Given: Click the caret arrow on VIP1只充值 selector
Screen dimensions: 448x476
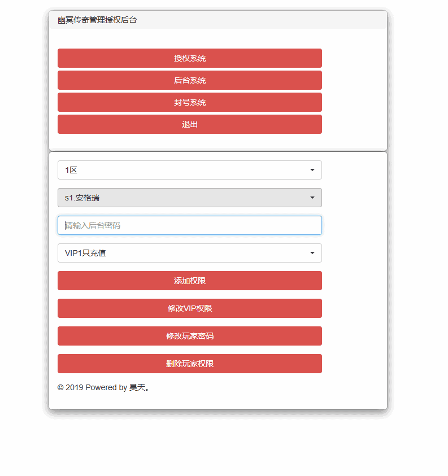Looking at the screenshot, I should [312, 253].
